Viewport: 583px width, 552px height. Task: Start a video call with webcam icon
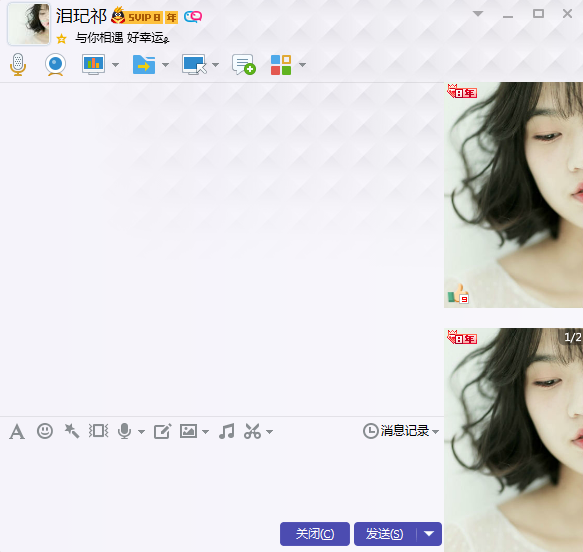click(55, 65)
